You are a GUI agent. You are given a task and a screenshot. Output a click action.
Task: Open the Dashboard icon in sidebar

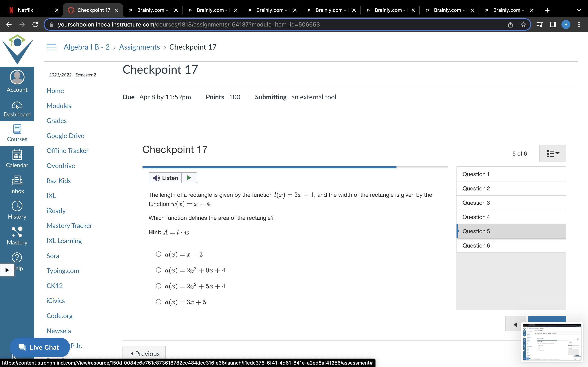tap(17, 109)
